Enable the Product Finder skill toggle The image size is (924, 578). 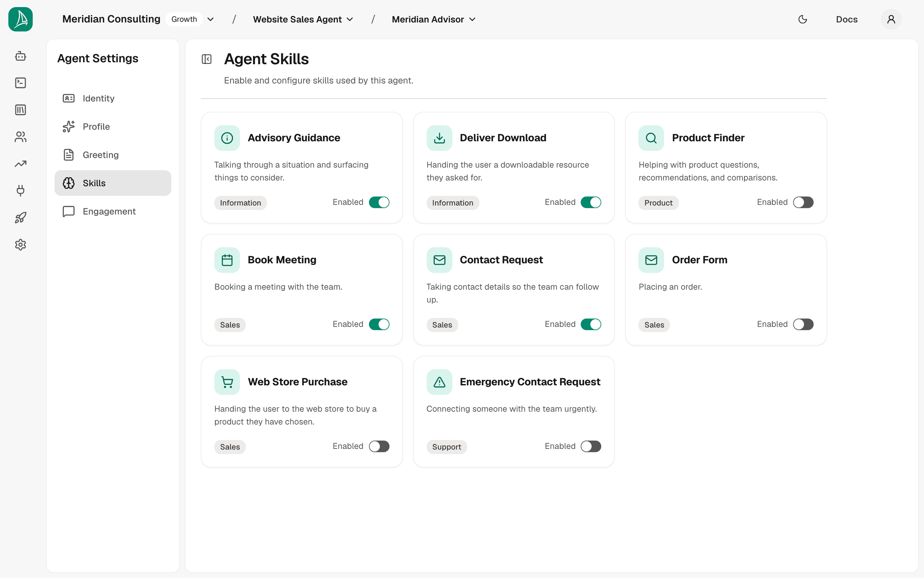tap(803, 202)
